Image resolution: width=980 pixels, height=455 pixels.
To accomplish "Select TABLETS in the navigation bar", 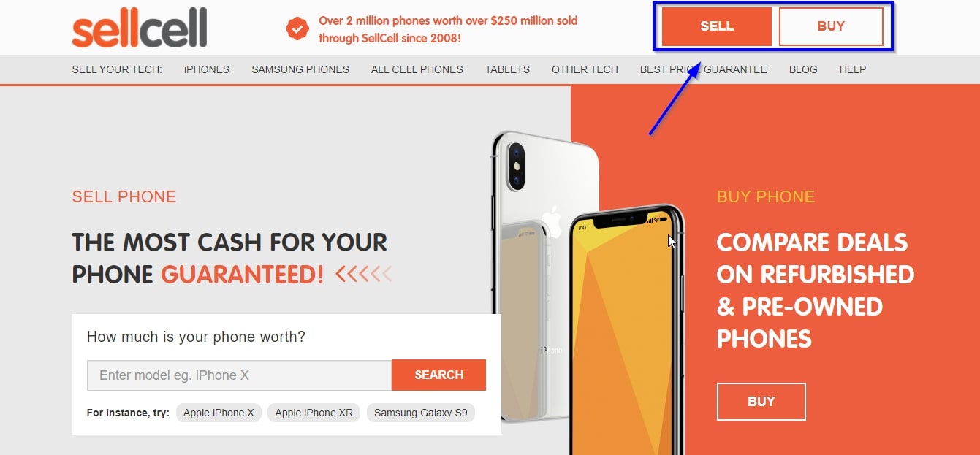I will coord(507,69).
